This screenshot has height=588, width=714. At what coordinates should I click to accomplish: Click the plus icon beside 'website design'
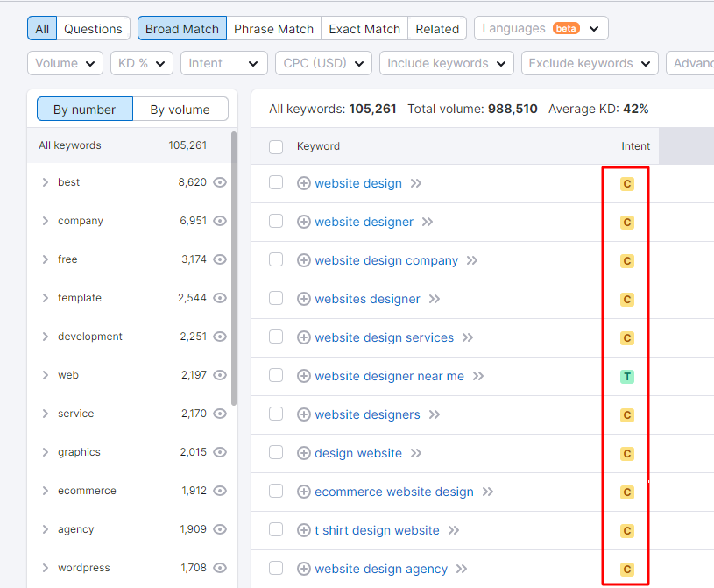click(304, 183)
